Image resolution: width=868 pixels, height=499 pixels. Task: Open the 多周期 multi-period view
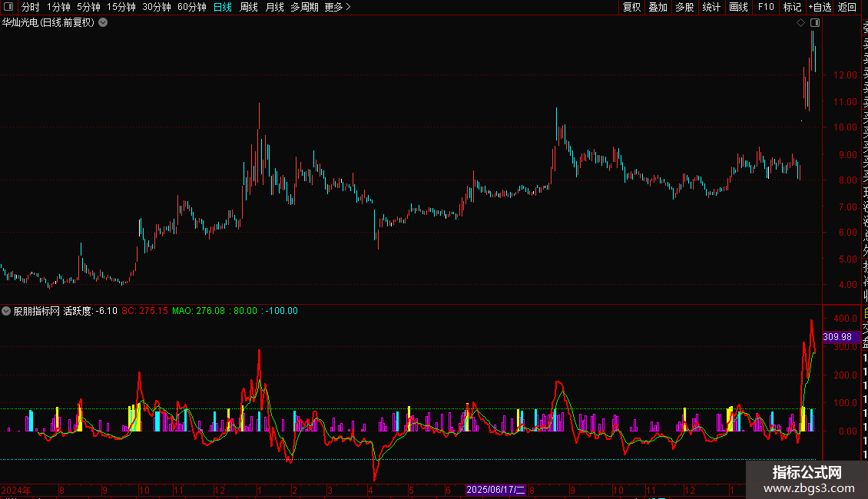[x=304, y=7]
